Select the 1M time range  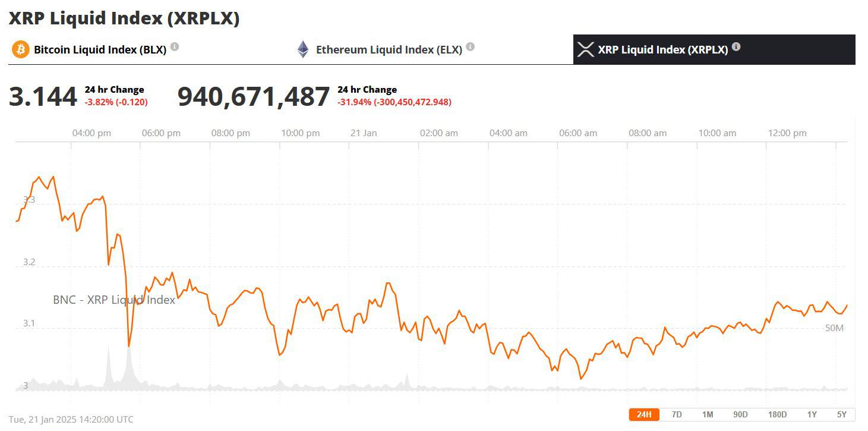coord(708,414)
